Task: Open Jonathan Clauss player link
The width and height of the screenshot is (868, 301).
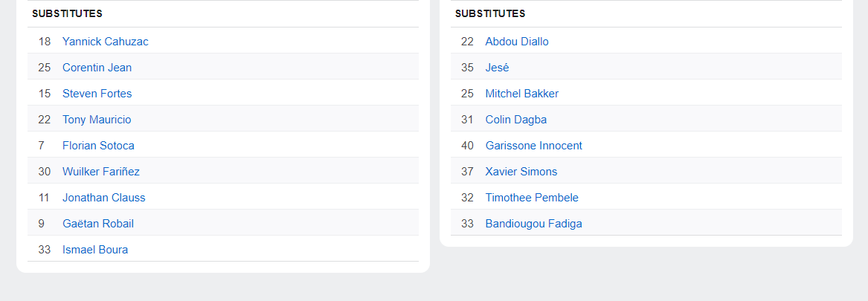Action: point(103,198)
